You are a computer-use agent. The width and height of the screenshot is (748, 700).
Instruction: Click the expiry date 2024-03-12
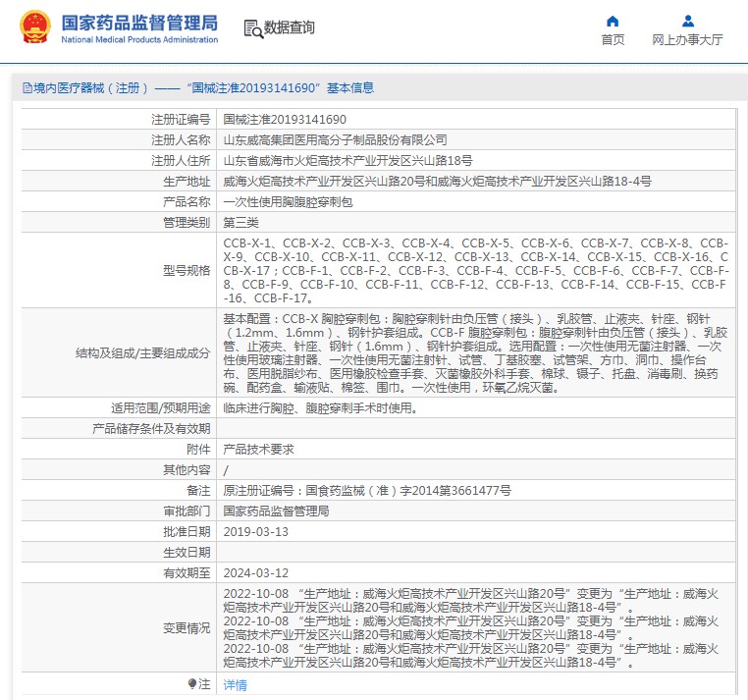[256, 572]
